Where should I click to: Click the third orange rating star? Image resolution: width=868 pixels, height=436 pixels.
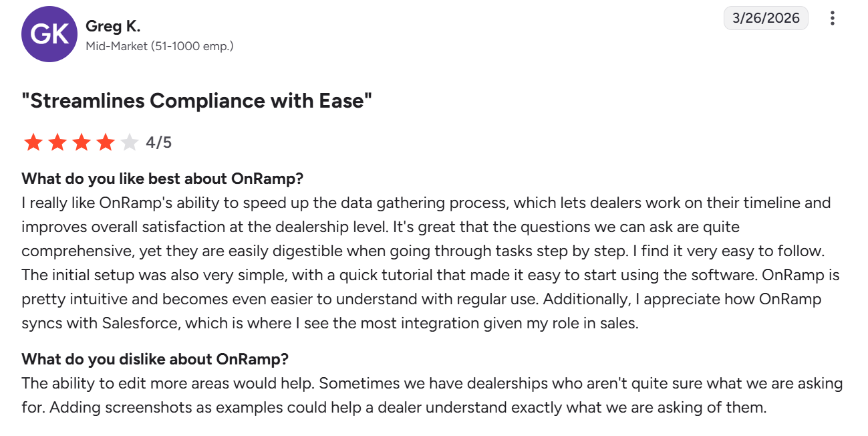point(82,142)
